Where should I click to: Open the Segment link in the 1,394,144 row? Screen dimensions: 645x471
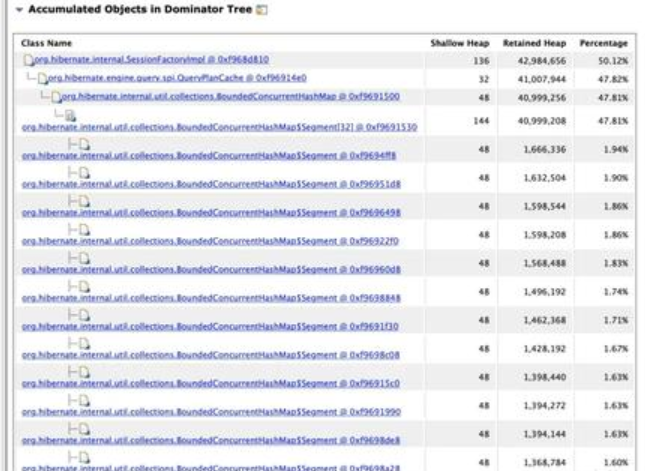tap(211, 441)
